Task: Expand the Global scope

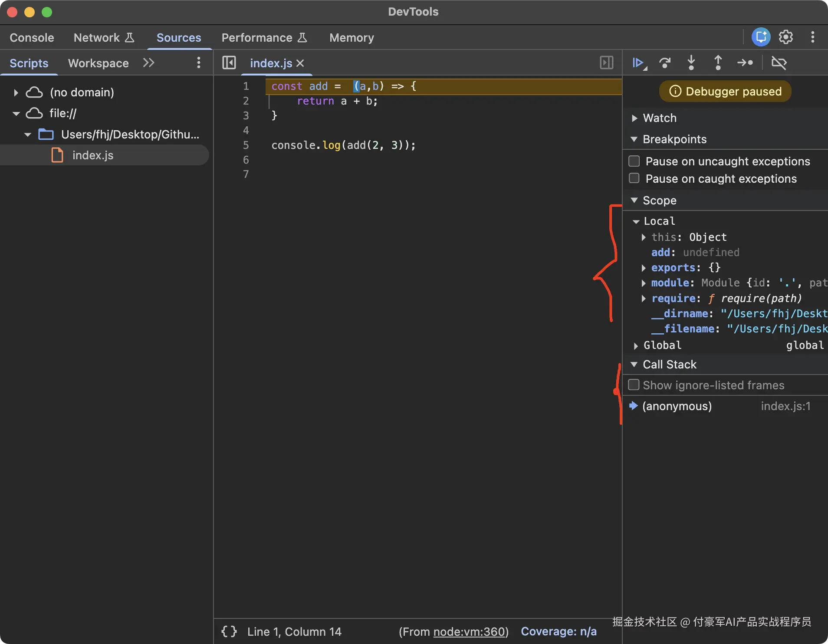Action: tap(636, 346)
